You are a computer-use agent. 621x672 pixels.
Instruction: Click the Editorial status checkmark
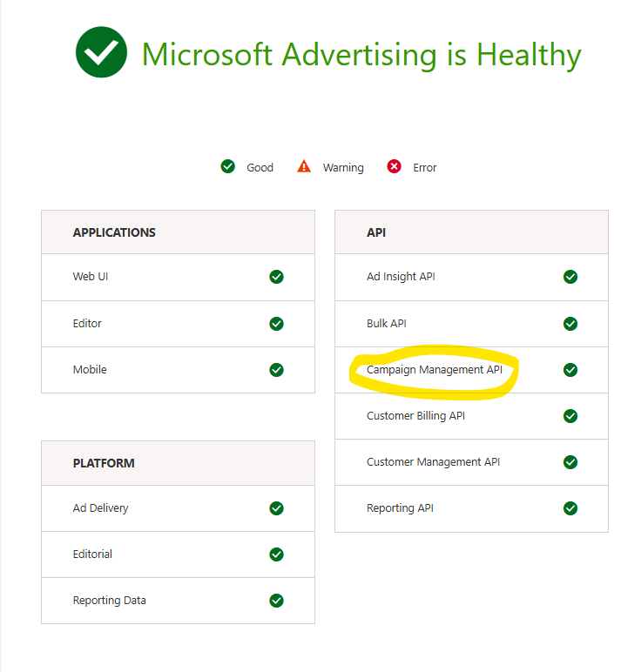click(277, 554)
